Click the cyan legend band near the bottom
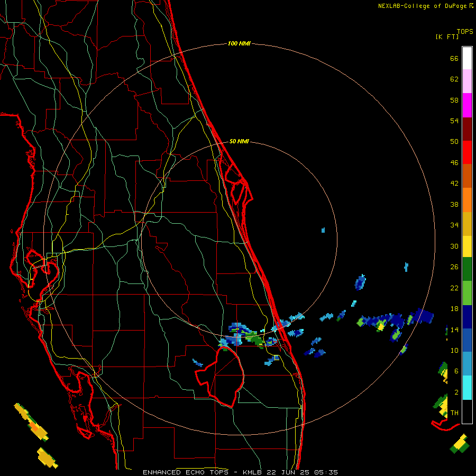Image resolution: width=476 pixels, height=476 pixels. coord(467,388)
